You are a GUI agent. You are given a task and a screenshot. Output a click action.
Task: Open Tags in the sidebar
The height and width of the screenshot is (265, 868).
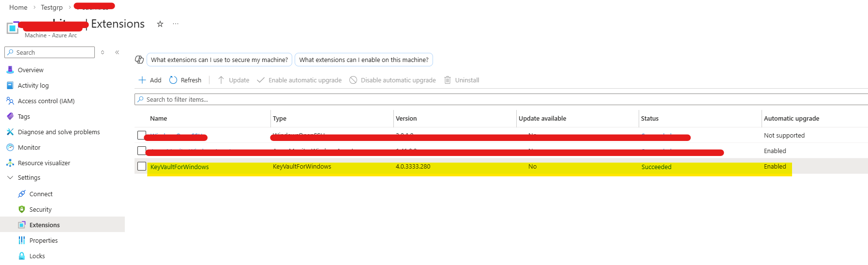click(24, 116)
